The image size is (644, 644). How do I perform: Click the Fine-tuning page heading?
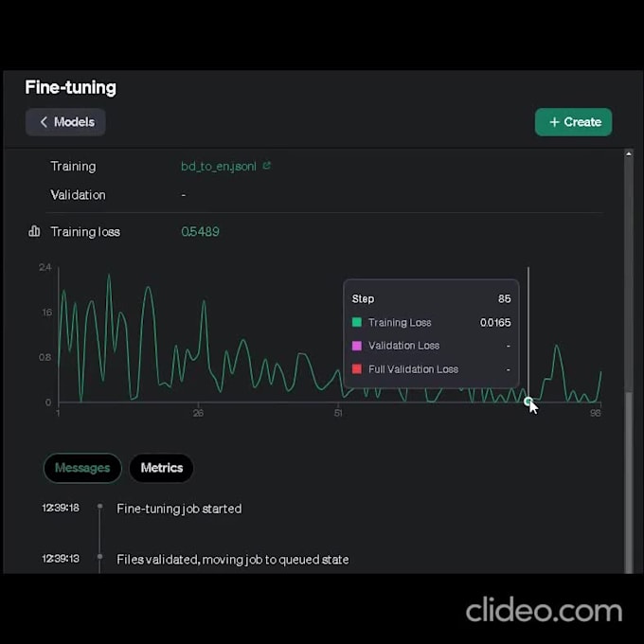click(x=71, y=88)
